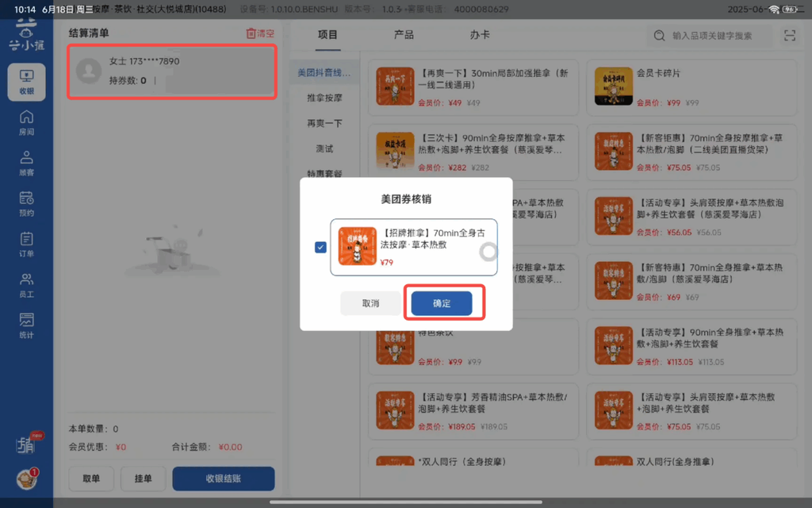
Task: Click the 会员卡碎片 product thumbnail
Action: click(613, 86)
